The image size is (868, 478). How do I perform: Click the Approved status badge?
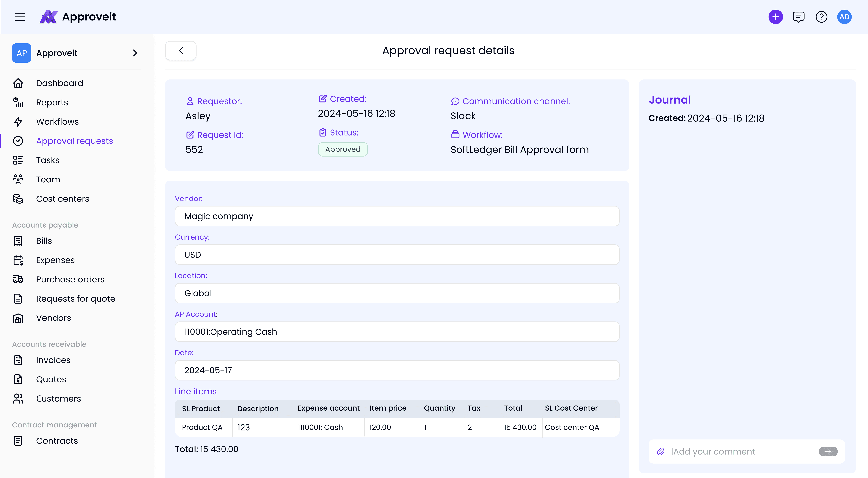pyautogui.click(x=343, y=149)
